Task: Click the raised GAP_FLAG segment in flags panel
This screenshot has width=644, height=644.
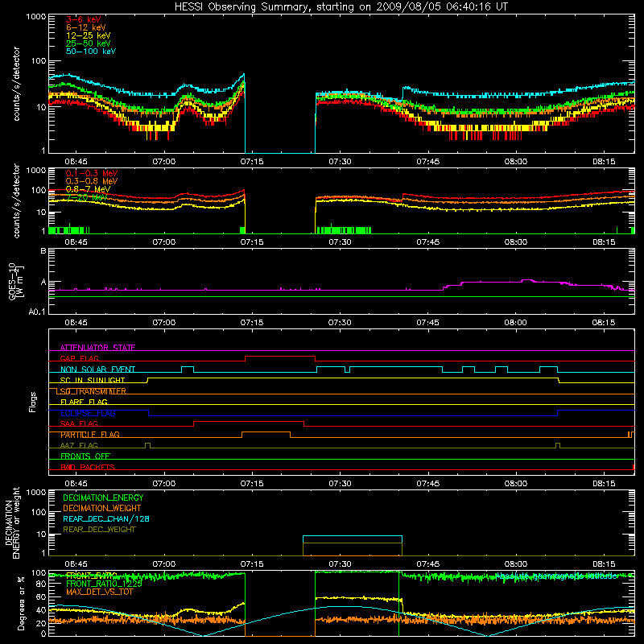Action: click(x=280, y=357)
